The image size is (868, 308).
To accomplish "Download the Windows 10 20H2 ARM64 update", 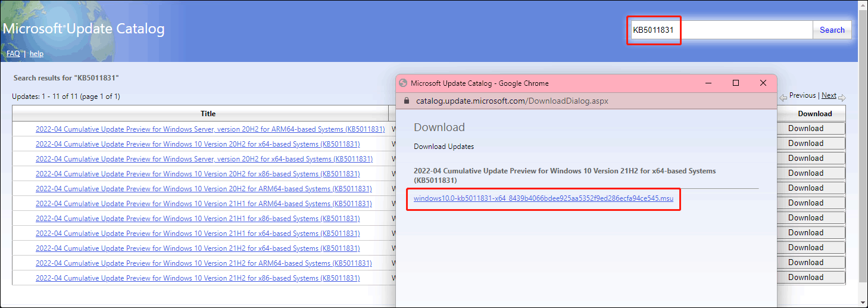I will (811, 188).
